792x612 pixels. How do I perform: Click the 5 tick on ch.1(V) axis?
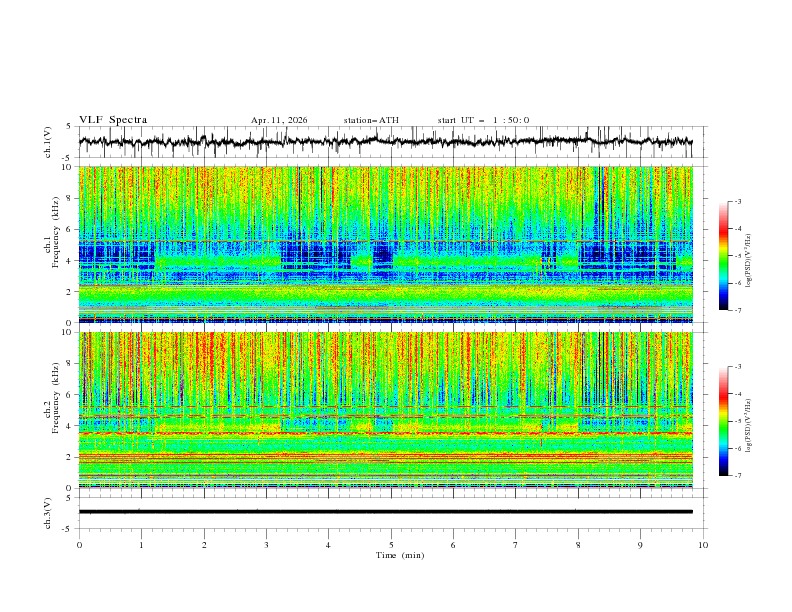point(69,127)
